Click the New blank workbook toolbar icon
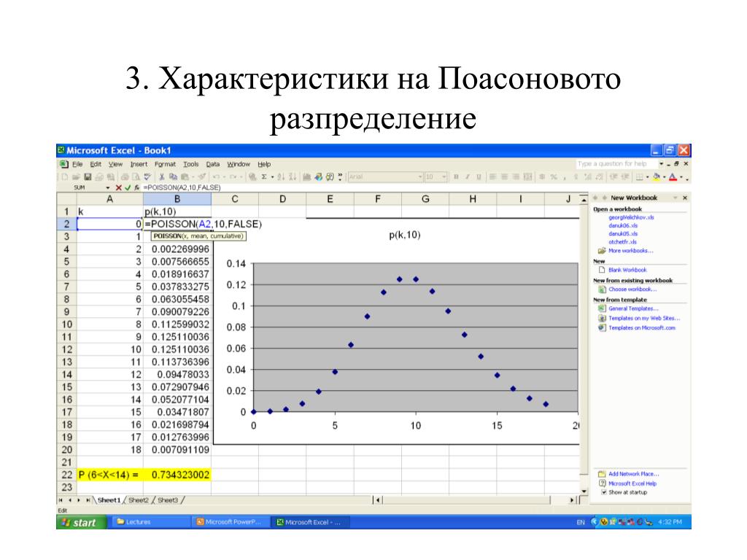This screenshot has width=747, height=560. click(64, 176)
